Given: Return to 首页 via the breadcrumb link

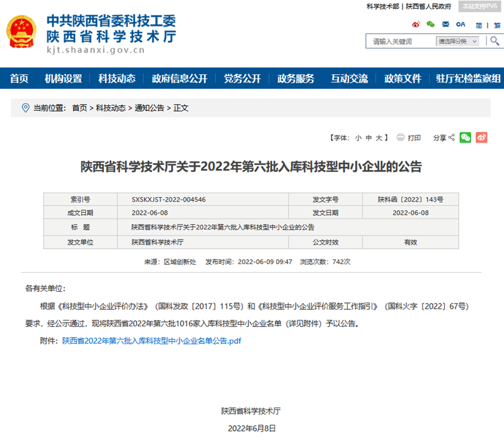Looking at the screenshot, I should 79,108.
